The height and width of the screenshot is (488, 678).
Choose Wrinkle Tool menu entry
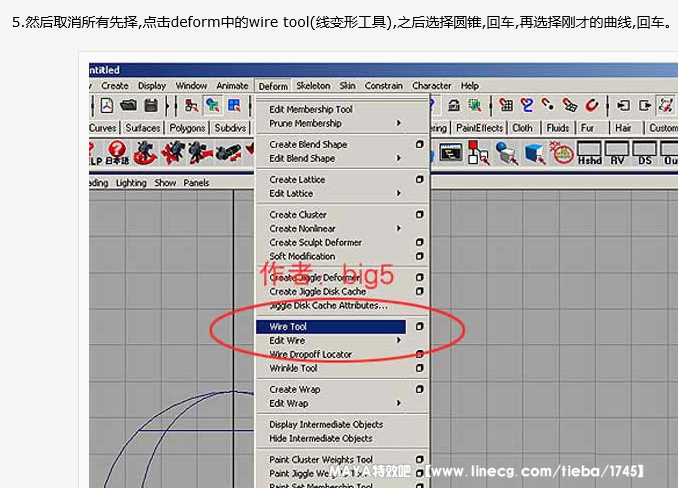point(293,368)
